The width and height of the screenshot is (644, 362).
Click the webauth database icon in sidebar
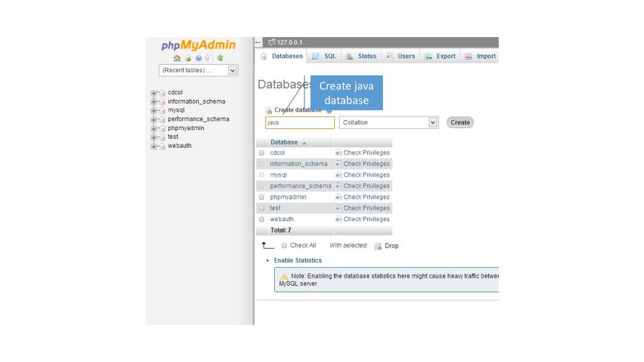[162, 146]
